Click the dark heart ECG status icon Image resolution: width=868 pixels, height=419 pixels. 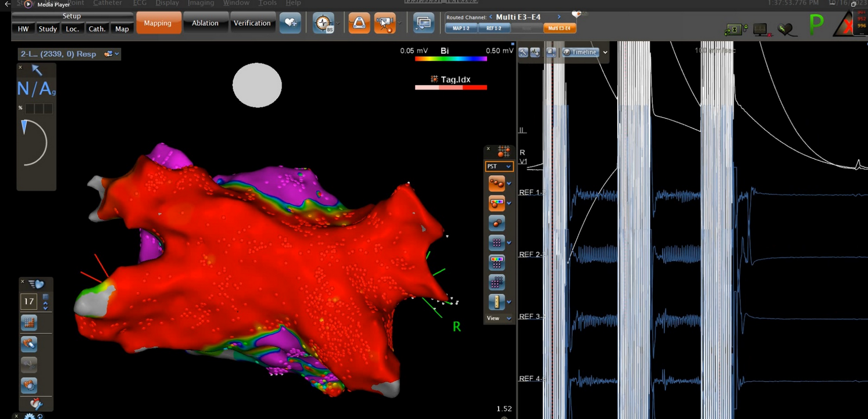pyautogui.click(x=786, y=30)
